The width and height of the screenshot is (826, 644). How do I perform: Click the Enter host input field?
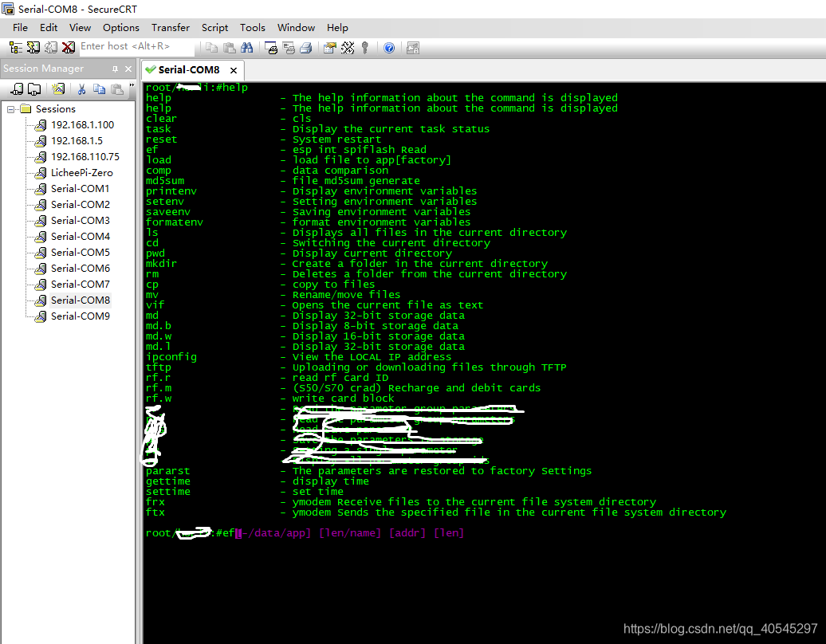136,47
